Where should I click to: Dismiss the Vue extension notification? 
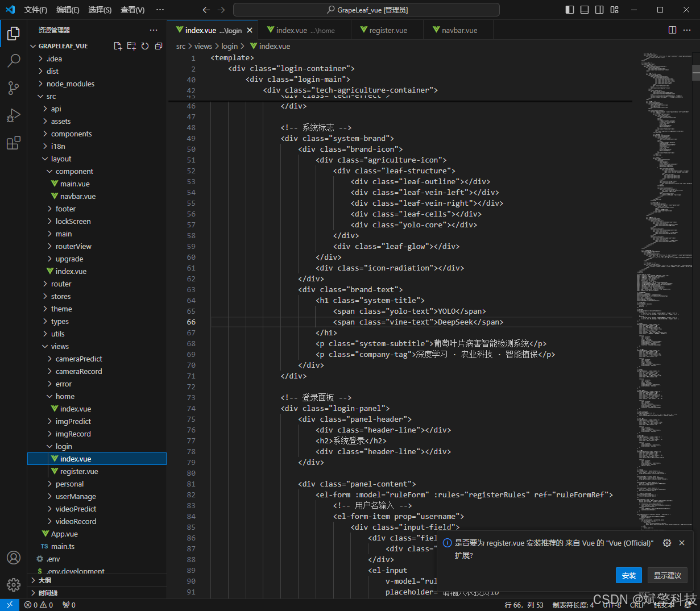click(x=682, y=543)
